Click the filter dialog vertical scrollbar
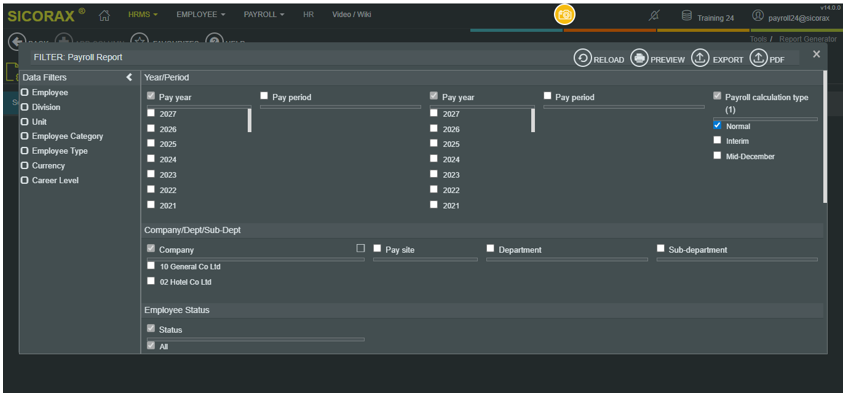 tap(825, 136)
